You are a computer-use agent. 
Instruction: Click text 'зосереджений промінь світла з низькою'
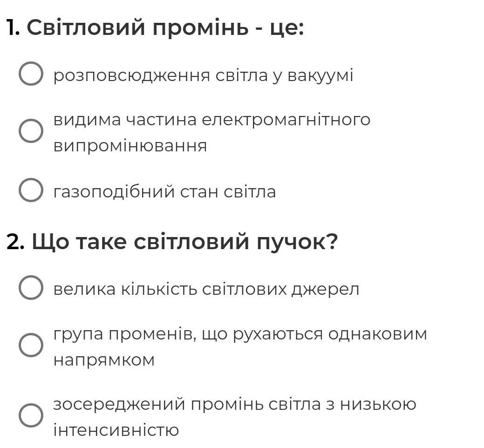234,404
